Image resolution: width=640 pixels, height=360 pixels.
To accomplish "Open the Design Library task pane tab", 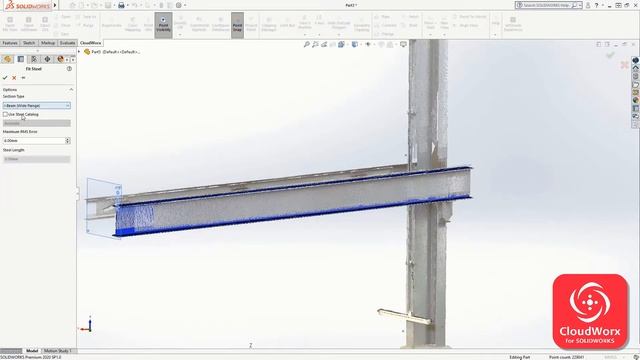I will pyautogui.click(x=636, y=77).
